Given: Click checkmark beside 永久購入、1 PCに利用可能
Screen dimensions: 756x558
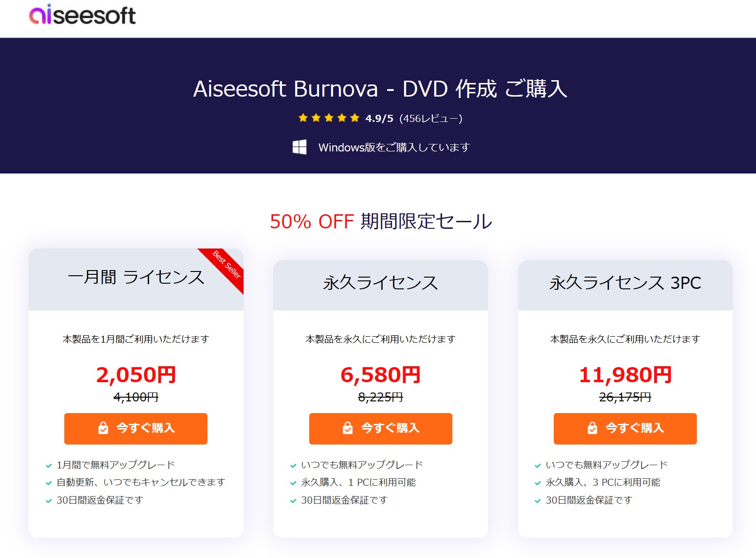Looking at the screenshot, I should [293, 483].
